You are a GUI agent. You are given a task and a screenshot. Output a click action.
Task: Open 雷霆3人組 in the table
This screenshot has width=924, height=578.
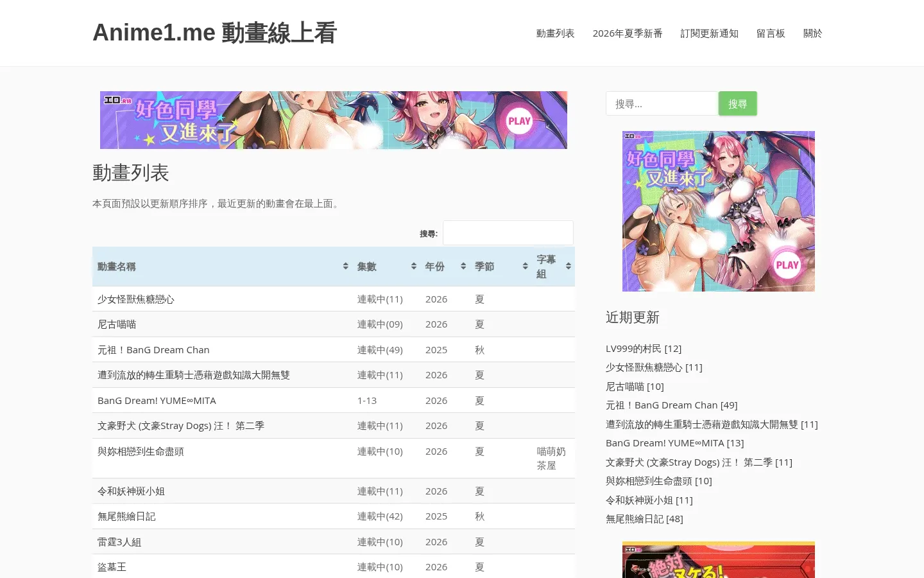(119, 542)
